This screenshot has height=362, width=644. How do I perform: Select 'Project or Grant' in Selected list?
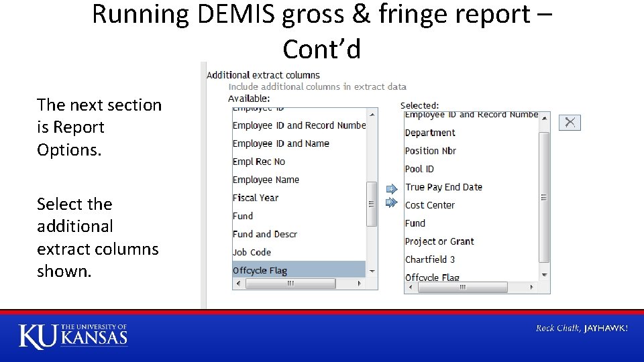tap(472, 241)
